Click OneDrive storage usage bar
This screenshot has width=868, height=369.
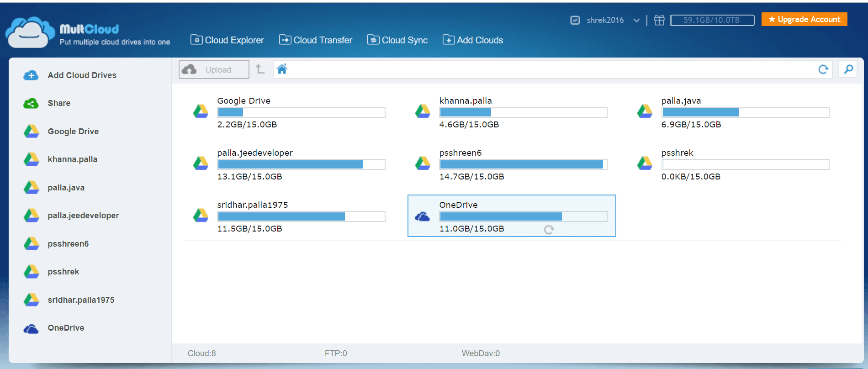click(x=523, y=216)
